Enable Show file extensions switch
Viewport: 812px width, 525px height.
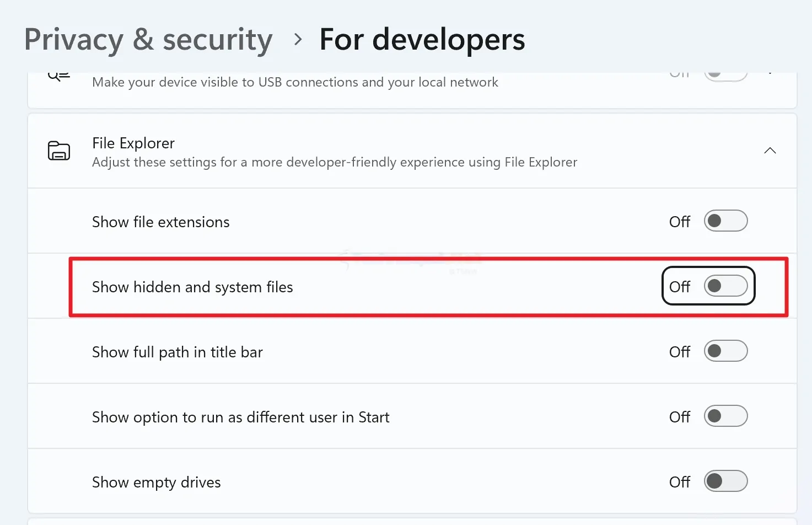point(725,221)
